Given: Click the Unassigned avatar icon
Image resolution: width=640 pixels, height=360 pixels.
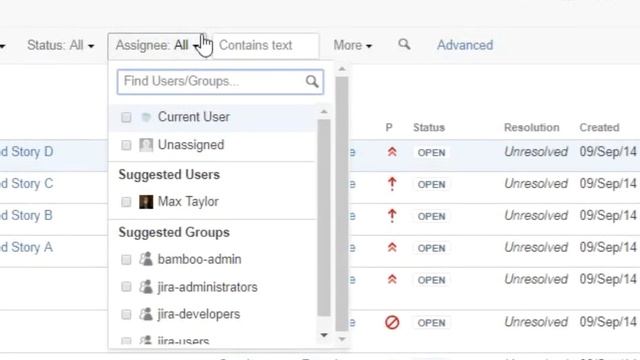Looking at the screenshot, I should coord(146,145).
